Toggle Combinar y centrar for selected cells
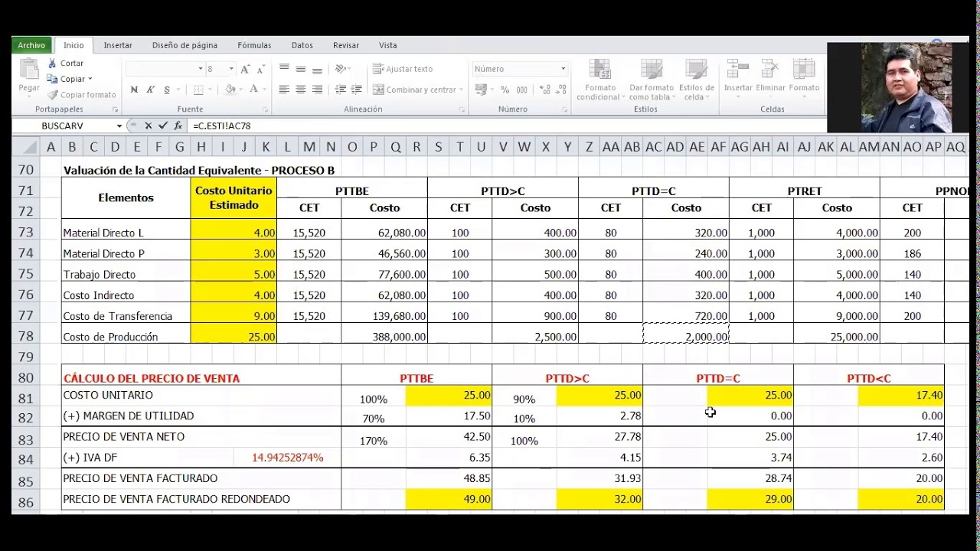Screen dimensions: 980x551 (413, 90)
